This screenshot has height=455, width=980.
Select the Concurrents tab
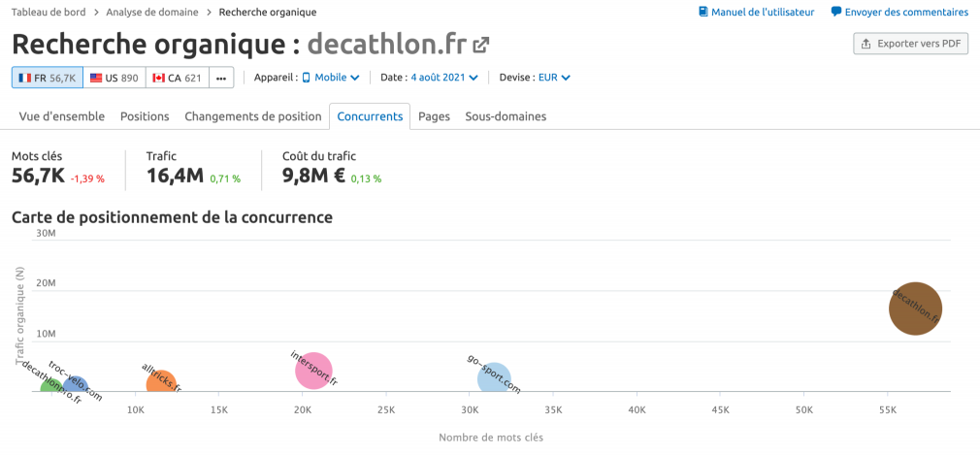pyautogui.click(x=370, y=116)
